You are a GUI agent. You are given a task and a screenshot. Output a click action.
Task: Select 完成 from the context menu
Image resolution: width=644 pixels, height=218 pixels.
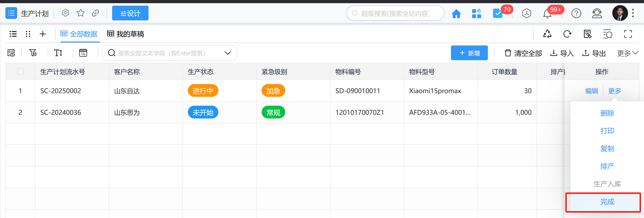click(x=607, y=202)
